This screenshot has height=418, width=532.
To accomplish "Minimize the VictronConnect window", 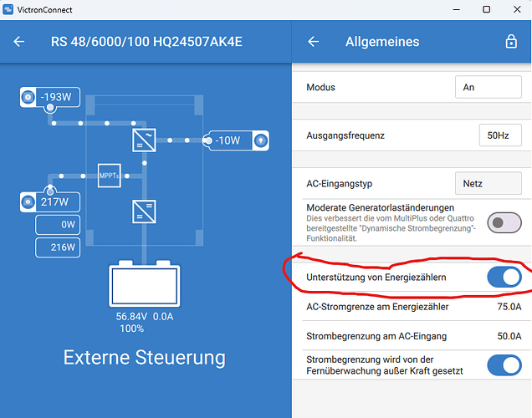I will (457, 9).
